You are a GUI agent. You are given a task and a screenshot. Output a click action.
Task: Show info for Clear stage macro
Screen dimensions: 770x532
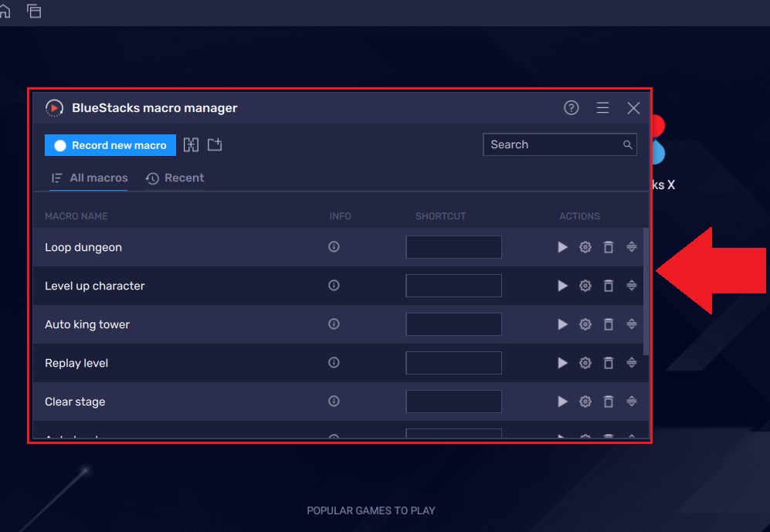point(334,402)
